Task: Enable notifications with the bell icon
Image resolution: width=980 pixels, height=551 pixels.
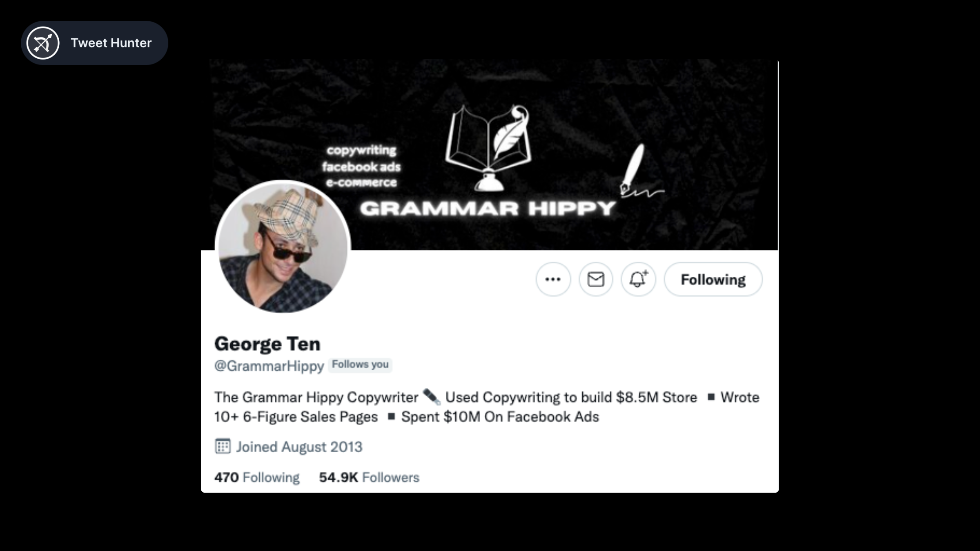Action: 638,279
